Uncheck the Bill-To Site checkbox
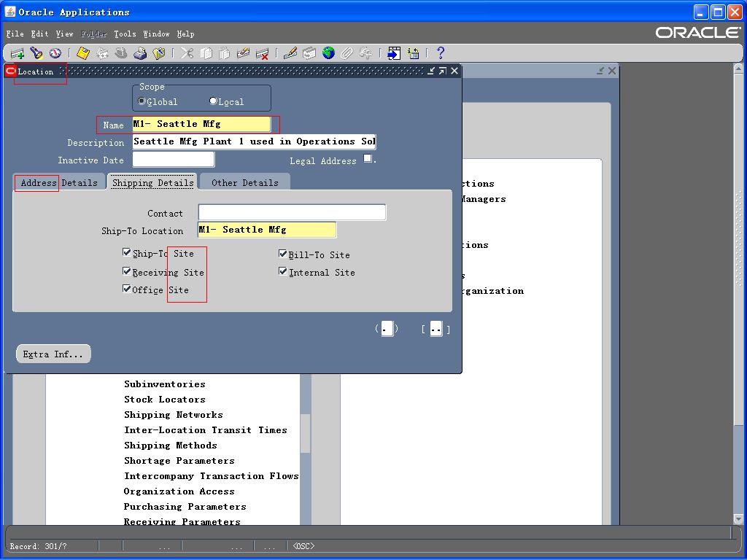 click(x=283, y=253)
